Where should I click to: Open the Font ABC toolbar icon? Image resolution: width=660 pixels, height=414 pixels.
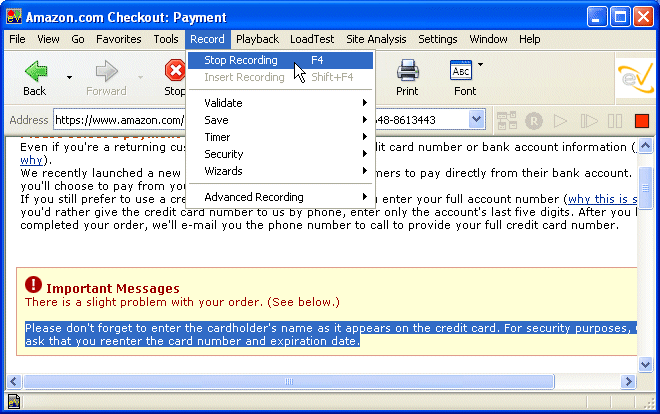tap(461, 71)
